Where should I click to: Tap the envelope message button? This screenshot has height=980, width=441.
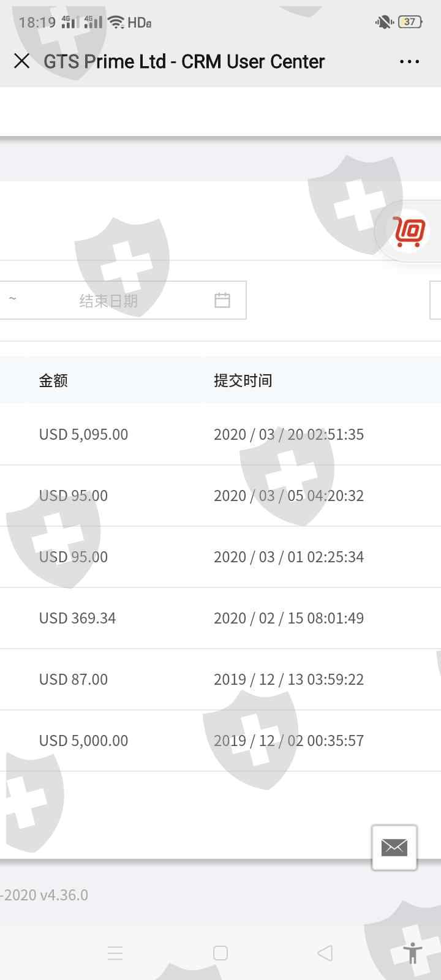[394, 847]
